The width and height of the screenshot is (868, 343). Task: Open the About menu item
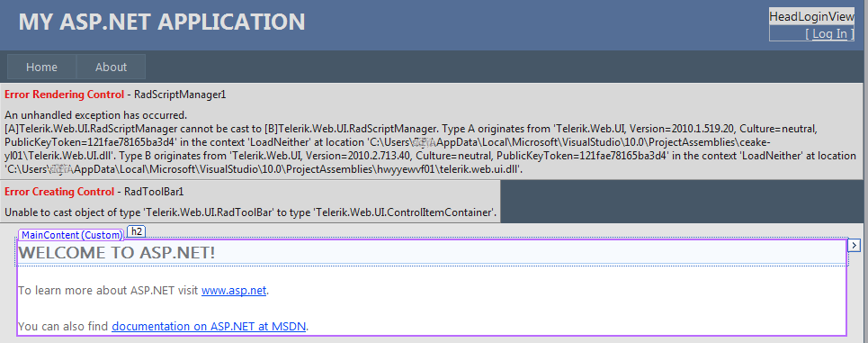point(111,67)
